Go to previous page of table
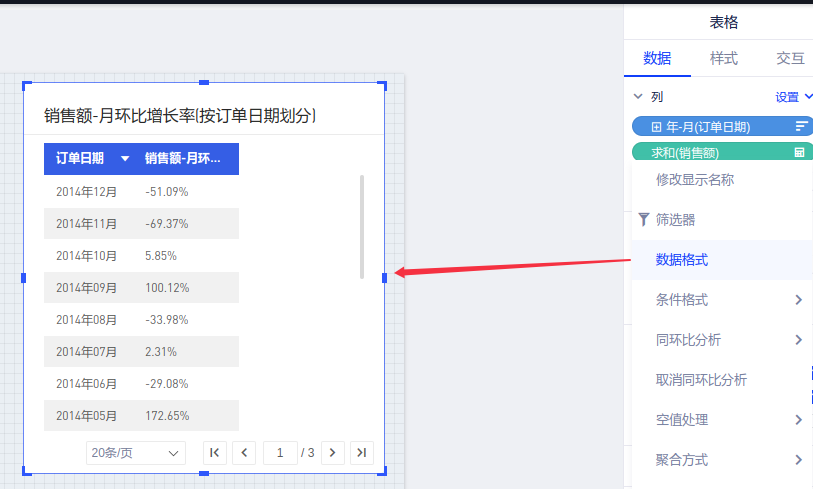813x489 pixels. tap(244, 453)
